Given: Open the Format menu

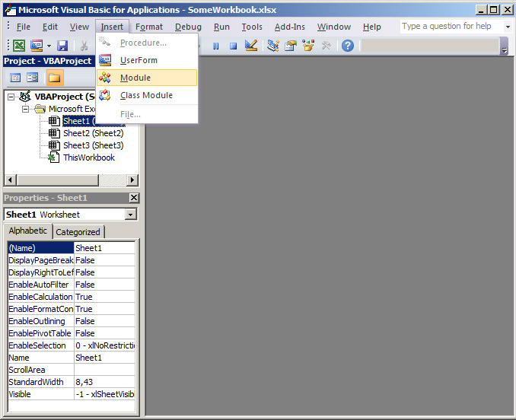Looking at the screenshot, I should click(x=149, y=27).
